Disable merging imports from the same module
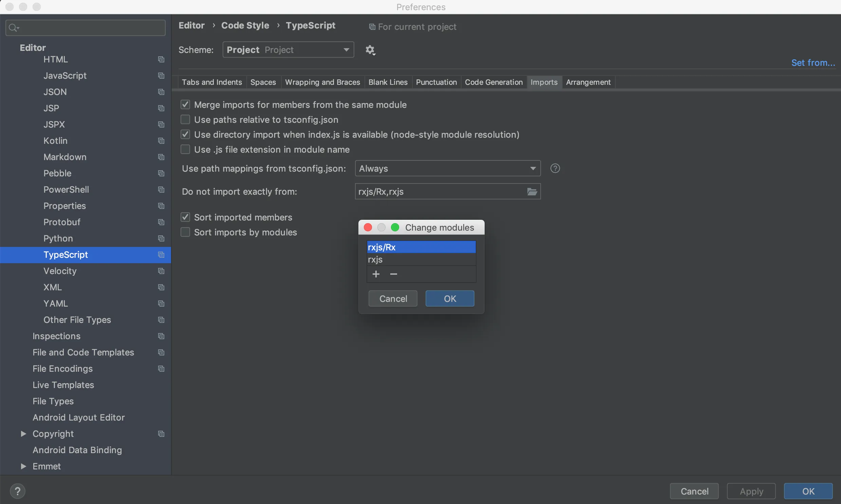The image size is (841, 504). pyautogui.click(x=185, y=104)
